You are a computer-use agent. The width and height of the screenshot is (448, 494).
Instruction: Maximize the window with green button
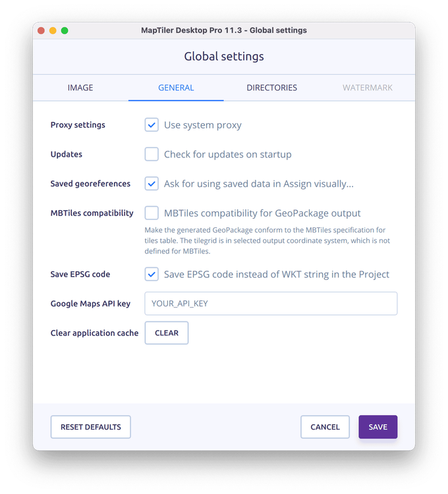65,30
